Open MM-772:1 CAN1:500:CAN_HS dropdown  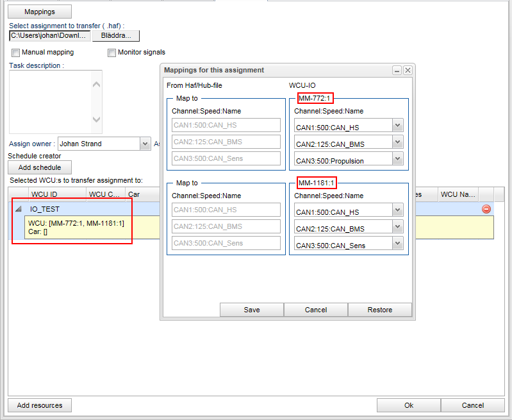point(397,126)
